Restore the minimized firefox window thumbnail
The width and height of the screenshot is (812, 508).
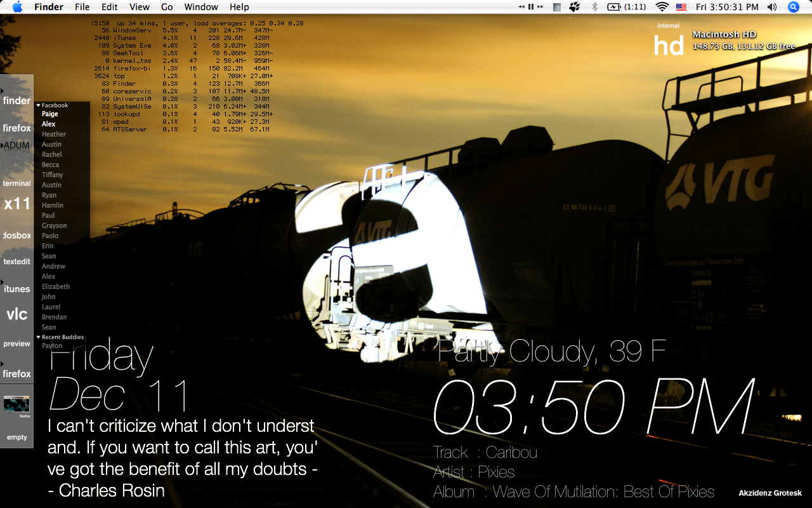[x=16, y=404]
